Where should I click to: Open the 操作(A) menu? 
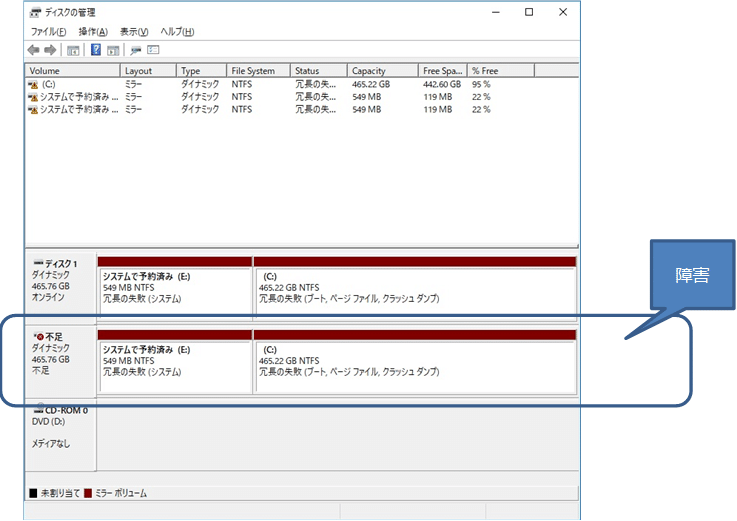pyautogui.click(x=93, y=32)
